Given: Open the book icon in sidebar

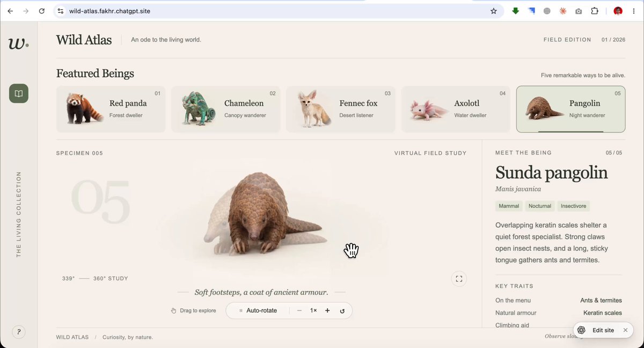Looking at the screenshot, I should [19, 93].
